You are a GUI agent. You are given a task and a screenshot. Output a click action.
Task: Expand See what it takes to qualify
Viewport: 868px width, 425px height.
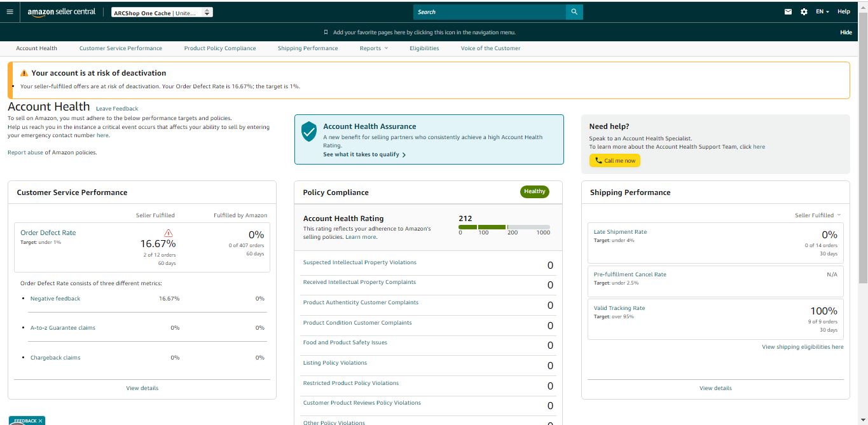click(364, 154)
